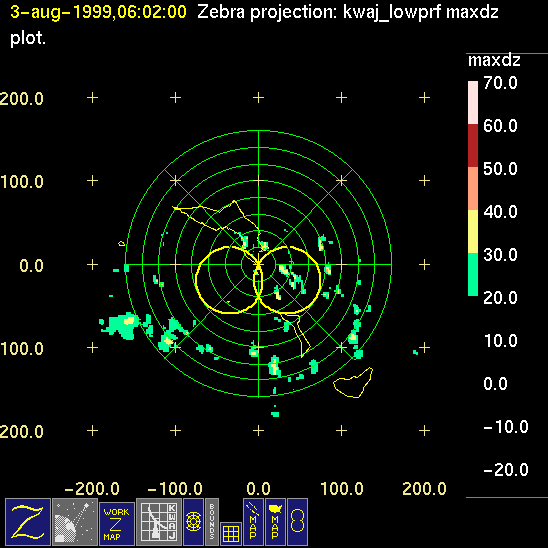Click the 3-aug-1999,06:02:00 timestamp
Viewport: 548px width, 548px height.
(98, 12)
